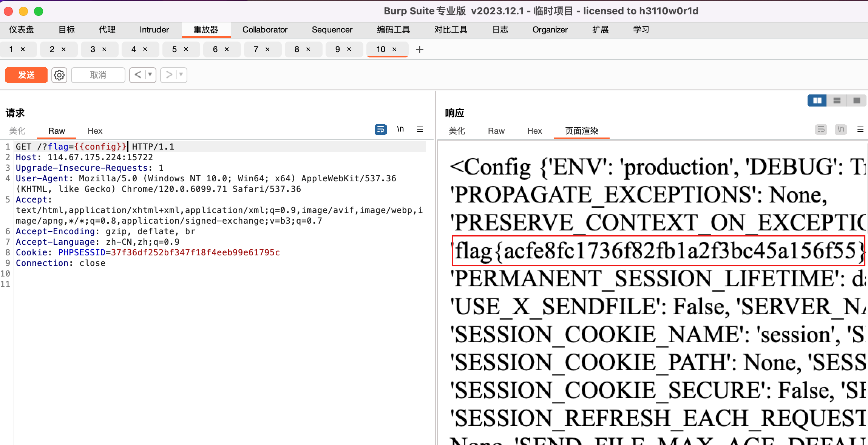This screenshot has width=868, height=445.
Task: Select the single-pane response layout
Action: (x=856, y=100)
